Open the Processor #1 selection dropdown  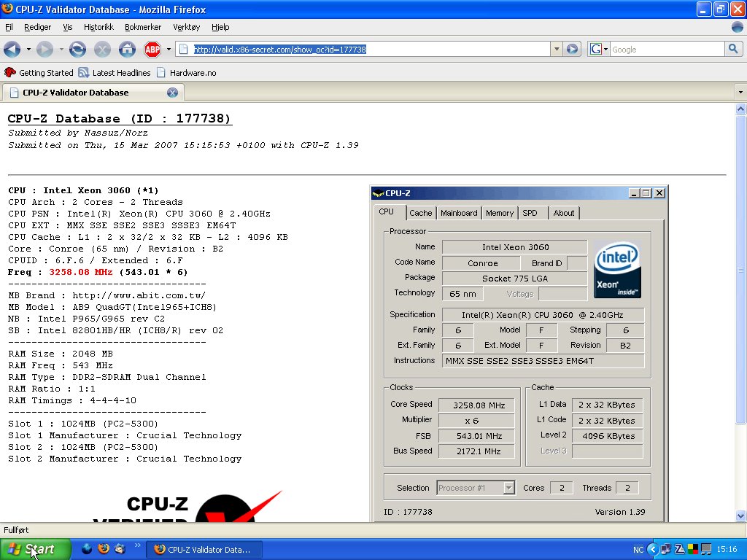pyautogui.click(x=476, y=488)
